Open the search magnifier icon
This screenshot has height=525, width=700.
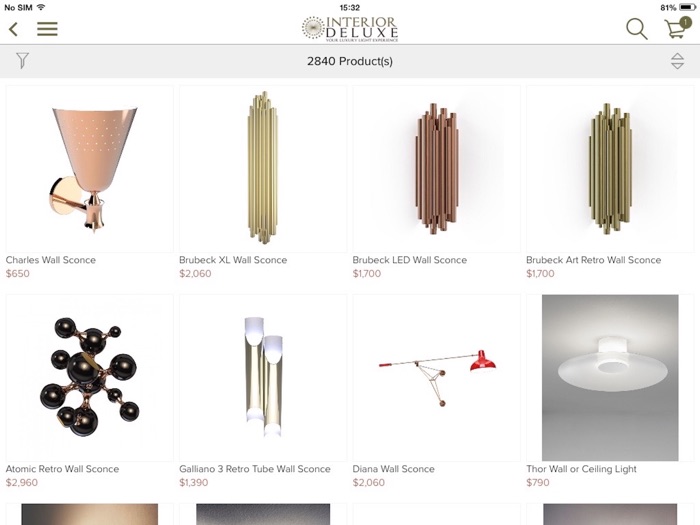[x=637, y=29]
